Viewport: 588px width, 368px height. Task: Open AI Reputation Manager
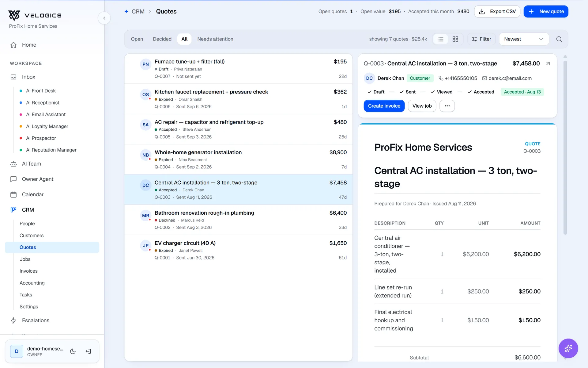[x=51, y=150]
